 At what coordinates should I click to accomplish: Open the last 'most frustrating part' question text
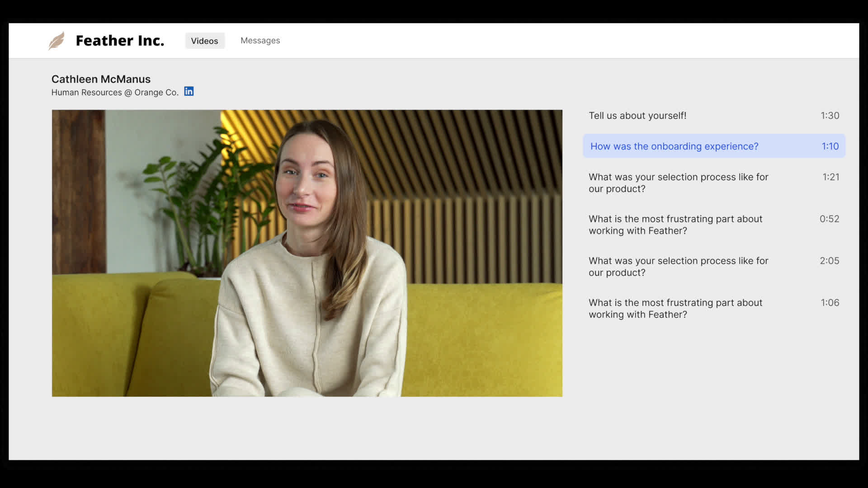pyautogui.click(x=675, y=309)
